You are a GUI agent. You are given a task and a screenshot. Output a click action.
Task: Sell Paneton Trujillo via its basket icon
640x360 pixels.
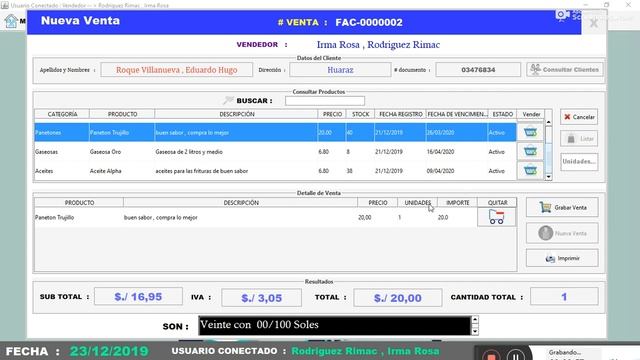[x=530, y=132]
